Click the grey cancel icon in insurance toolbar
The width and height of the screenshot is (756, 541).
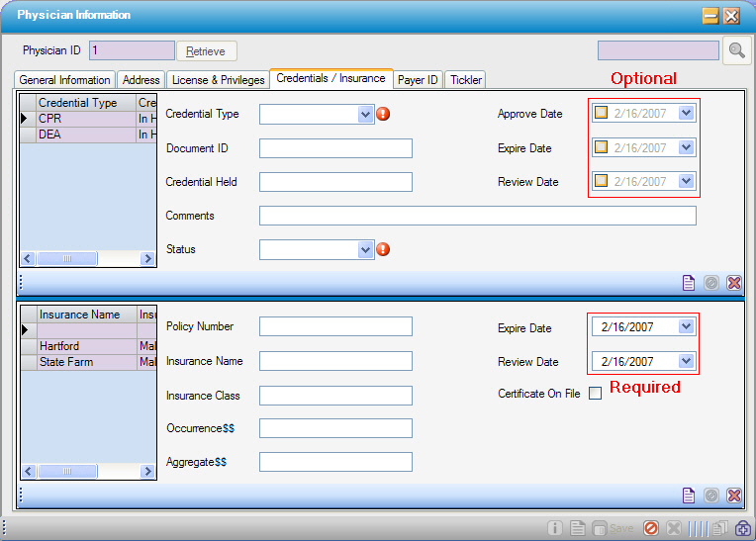(711, 496)
